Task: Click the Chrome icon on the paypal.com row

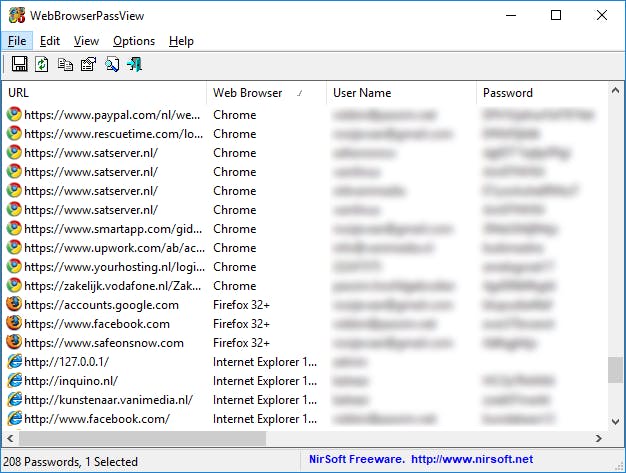Action: (14, 115)
